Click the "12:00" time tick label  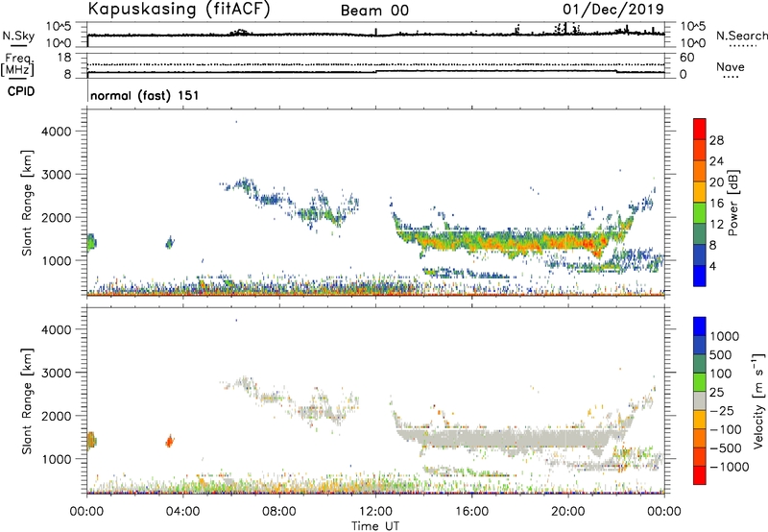point(375,512)
